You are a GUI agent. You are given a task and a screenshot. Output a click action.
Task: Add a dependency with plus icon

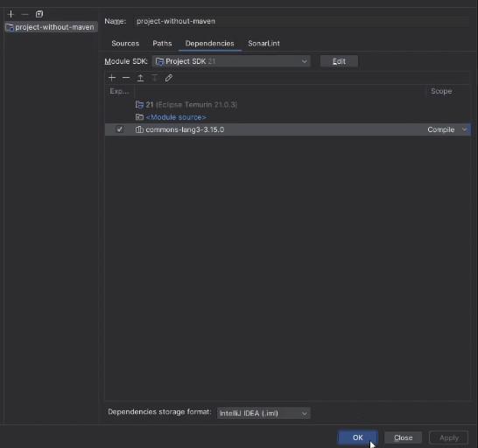point(112,78)
